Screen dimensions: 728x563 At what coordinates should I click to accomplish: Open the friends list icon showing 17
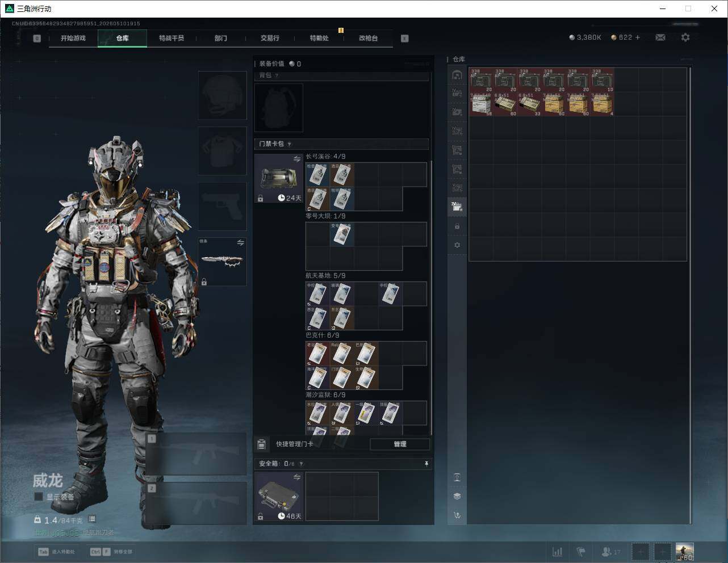click(611, 552)
